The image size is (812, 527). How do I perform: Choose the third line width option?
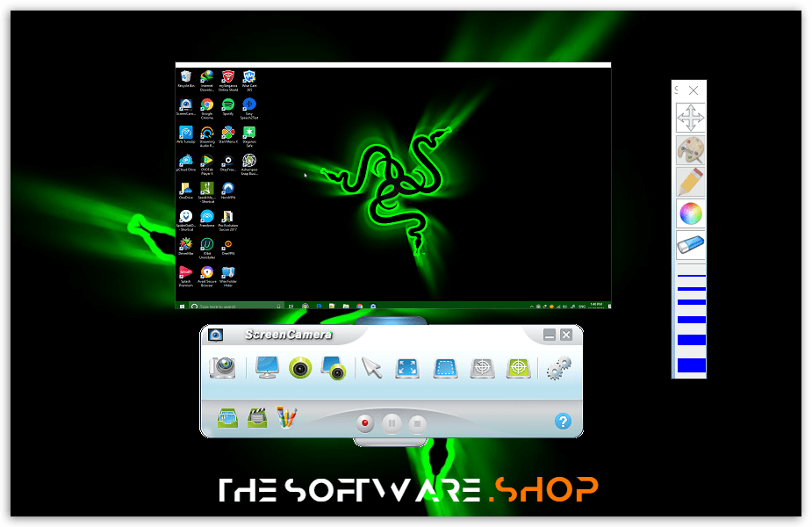click(x=692, y=302)
